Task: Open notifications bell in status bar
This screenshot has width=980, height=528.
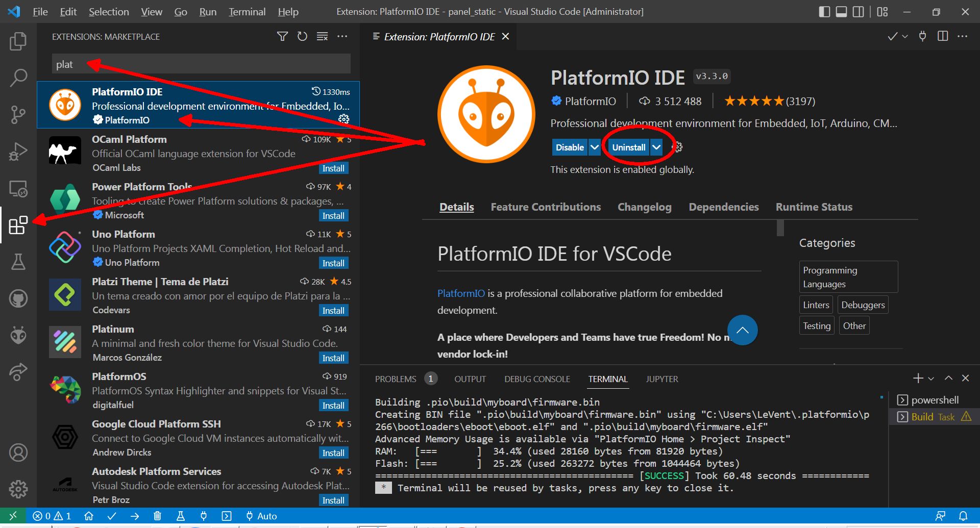Action: (x=963, y=516)
